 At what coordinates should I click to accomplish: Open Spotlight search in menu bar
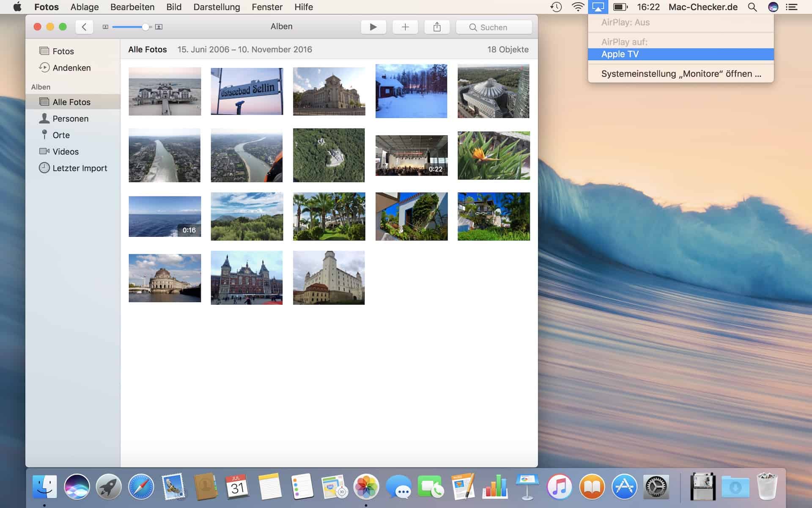[x=752, y=7]
